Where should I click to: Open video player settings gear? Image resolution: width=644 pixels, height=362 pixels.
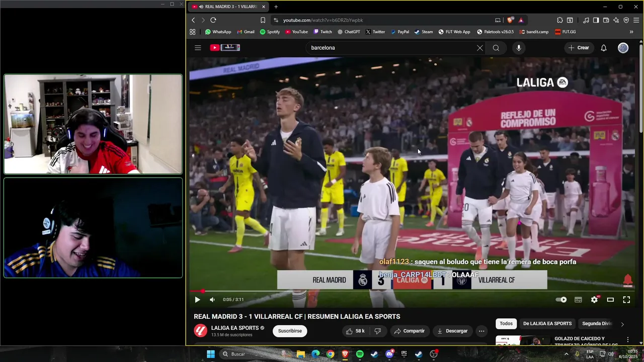(x=594, y=300)
